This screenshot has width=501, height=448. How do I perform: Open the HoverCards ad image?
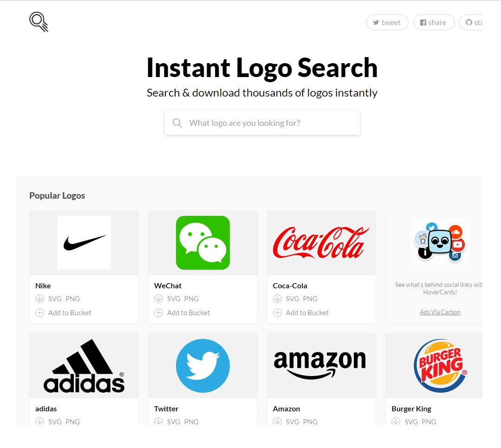[439, 242]
